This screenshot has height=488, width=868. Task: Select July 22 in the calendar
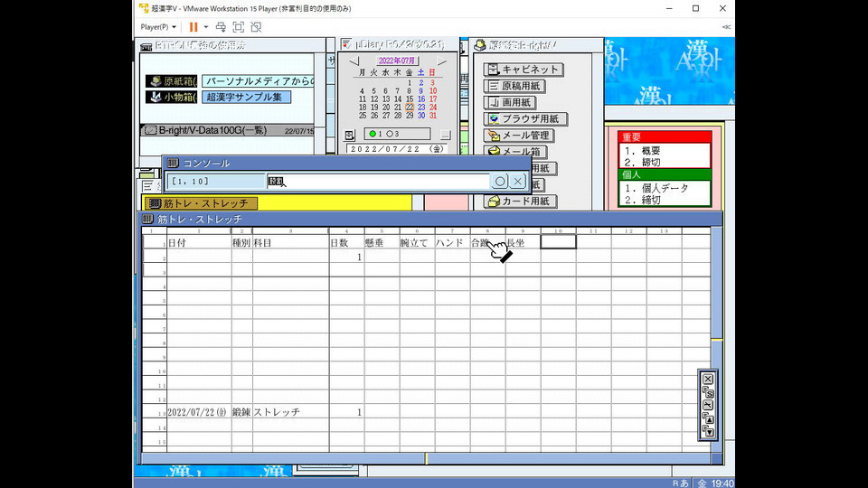point(409,108)
